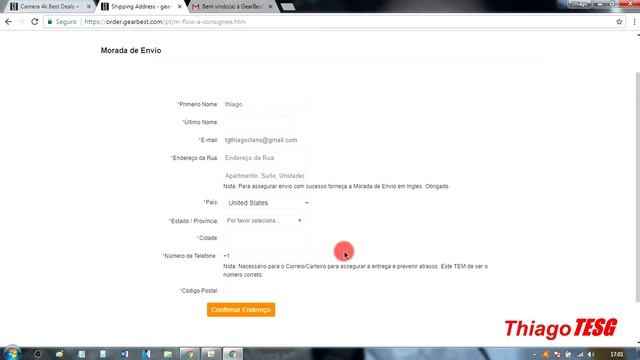Click the network signal icon in tray
The height and width of the screenshot is (360, 640).
click(x=580, y=354)
